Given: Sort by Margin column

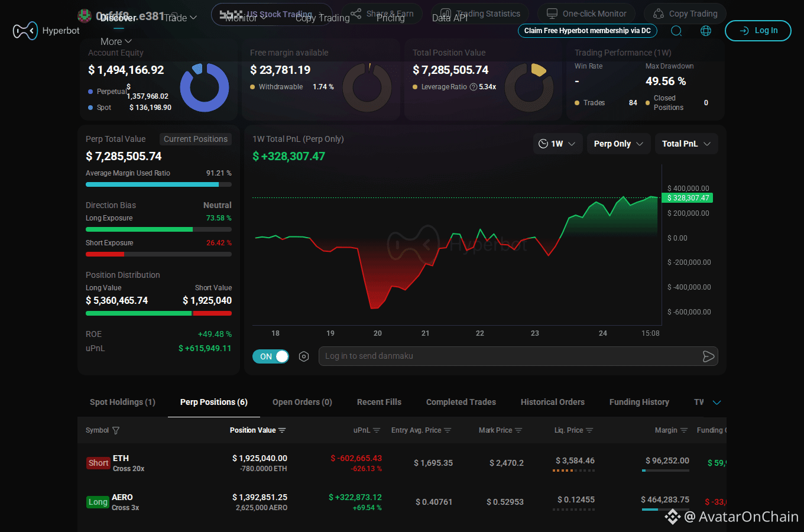Looking at the screenshot, I should tap(684, 430).
